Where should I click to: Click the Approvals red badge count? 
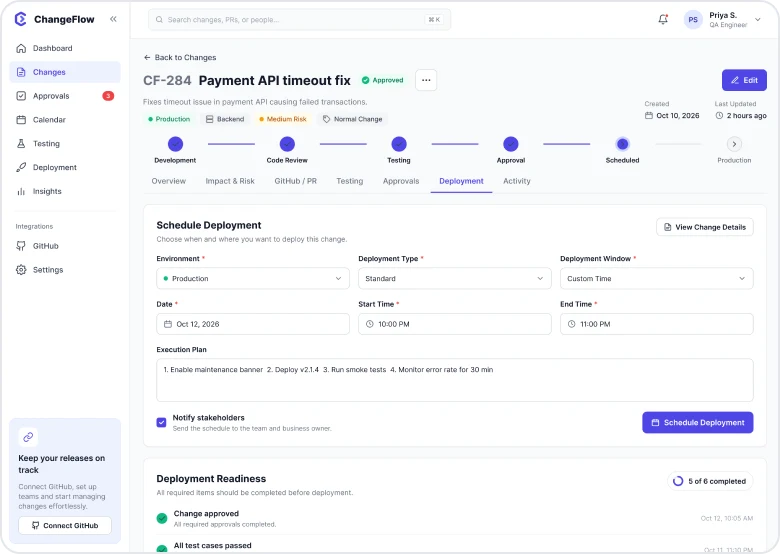click(108, 96)
